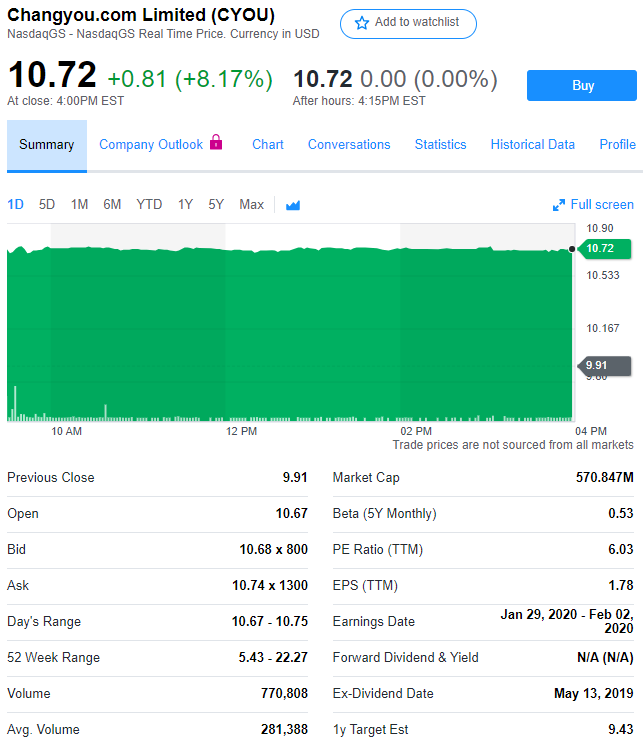Go to the Statistics tab
Image resolution: width=643 pixels, height=744 pixels.
point(440,144)
